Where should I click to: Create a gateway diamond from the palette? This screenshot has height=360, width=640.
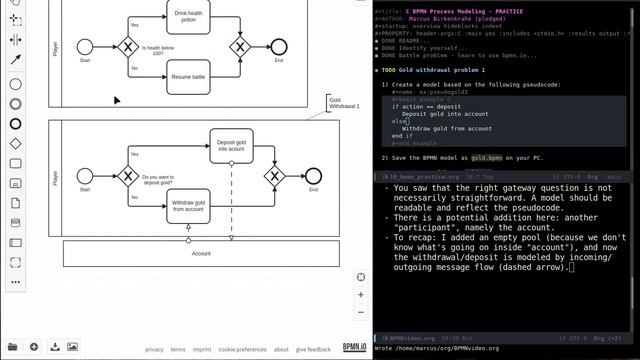[x=16, y=144]
